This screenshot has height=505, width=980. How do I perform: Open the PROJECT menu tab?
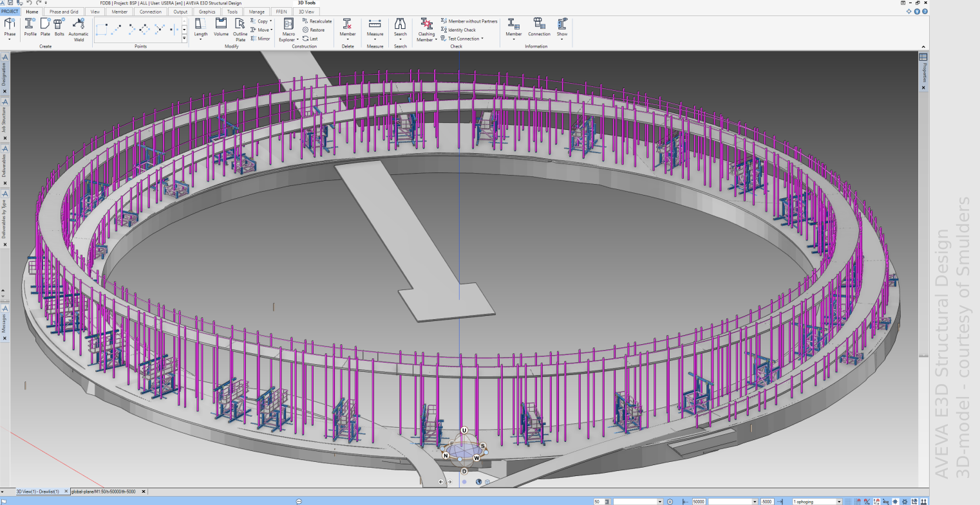click(x=10, y=12)
